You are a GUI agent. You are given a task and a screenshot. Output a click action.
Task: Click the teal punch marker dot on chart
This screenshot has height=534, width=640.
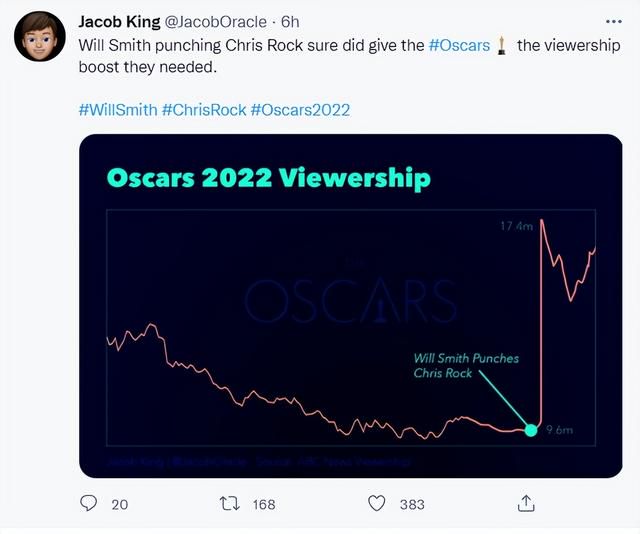coord(531,430)
